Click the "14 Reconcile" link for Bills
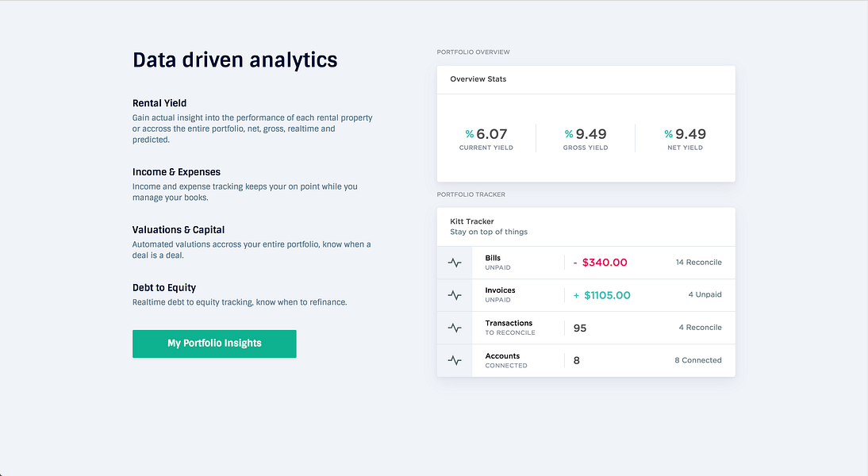The width and height of the screenshot is (868, 476). tap(699, 263)
